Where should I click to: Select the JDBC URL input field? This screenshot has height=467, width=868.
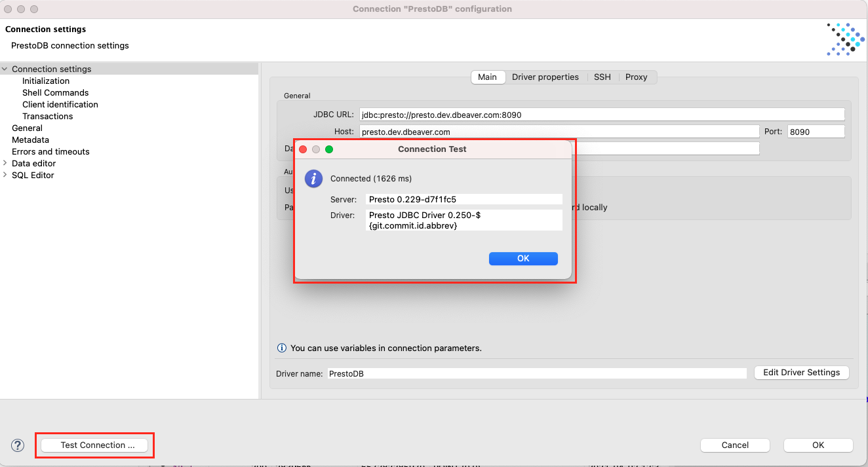click(x=601, y=114)
